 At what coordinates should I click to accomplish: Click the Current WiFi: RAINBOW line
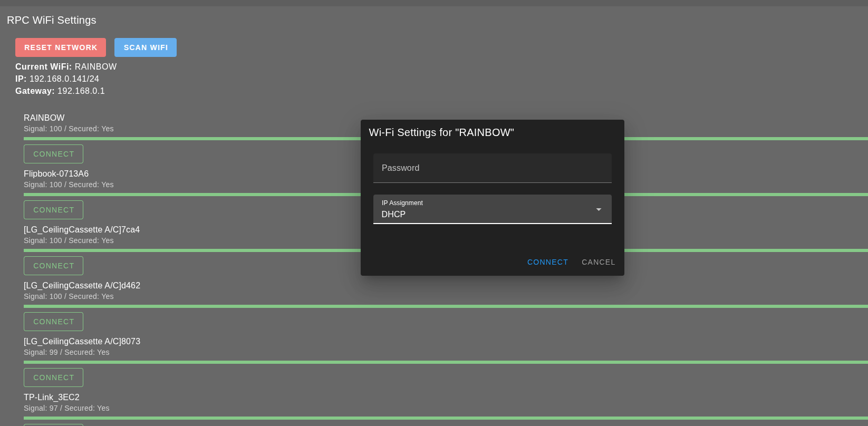click(66, 66)
